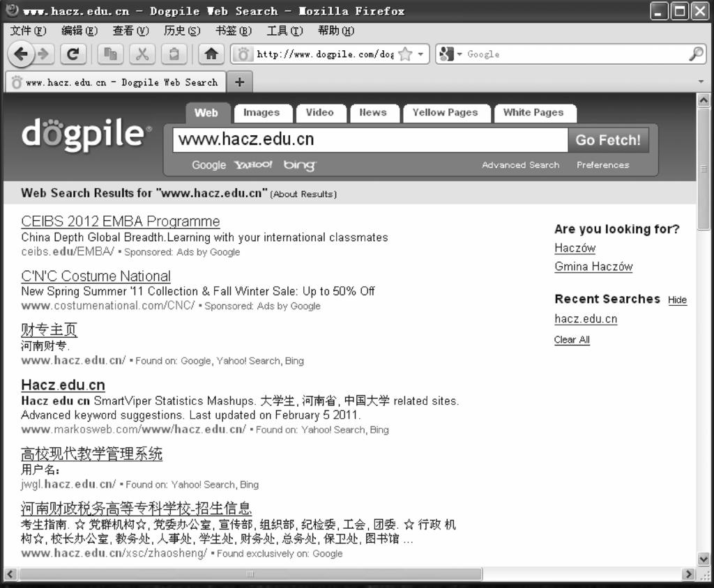Screen dimensions: 714x588
Task: Open the 工具 menu
Action: pyautogui.click(x=285, y=31)
